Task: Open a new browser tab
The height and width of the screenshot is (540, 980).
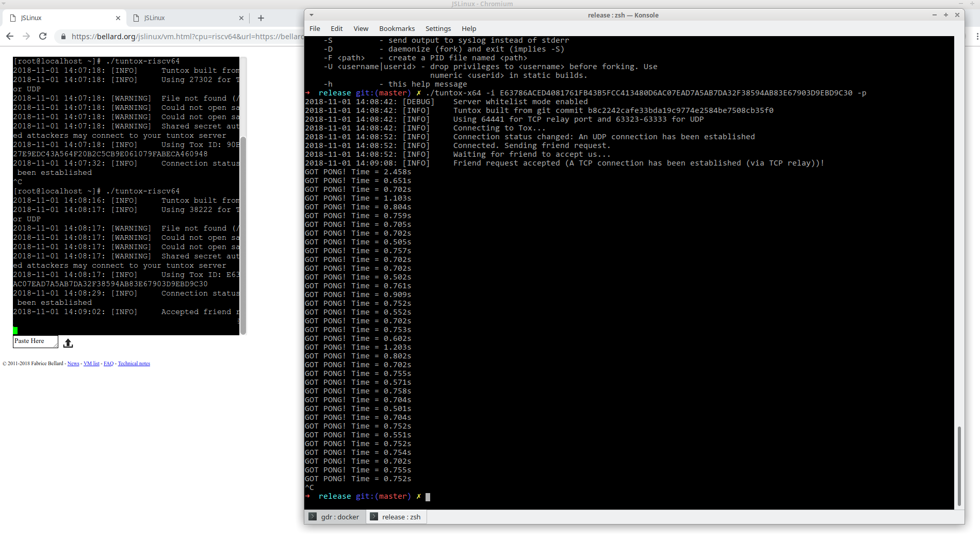Action: (x=261, y=18)
